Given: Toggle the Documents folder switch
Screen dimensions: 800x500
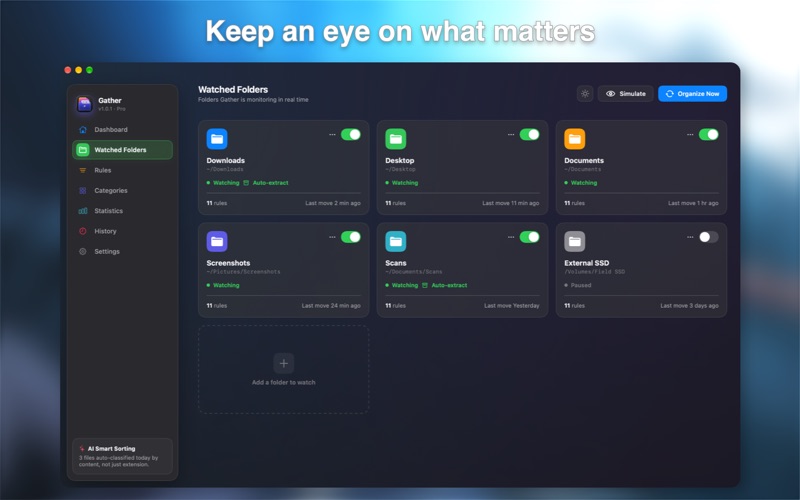Looking at the screenshot, I should 708,135.
